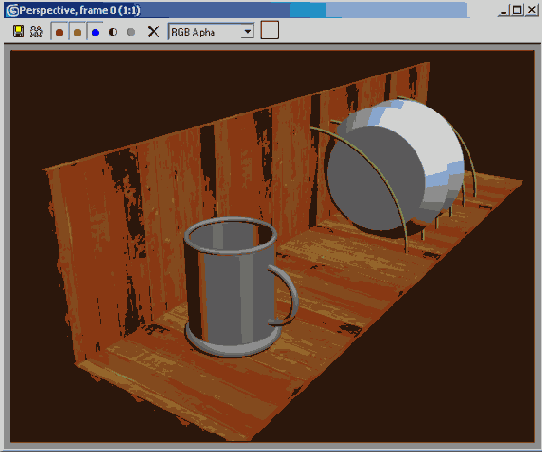The width and height of the screenshot is (542, 452).
Task: Maximize the rendered frame window
Action: point(517,11)
